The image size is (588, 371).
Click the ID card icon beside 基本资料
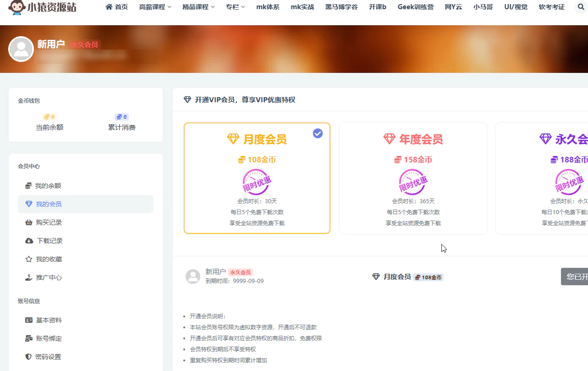(x=29, y=320)
